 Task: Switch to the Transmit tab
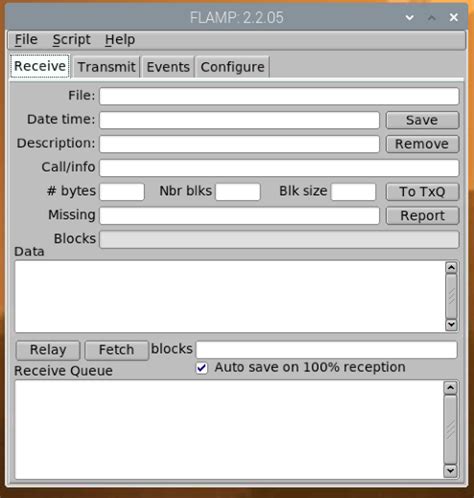106,67
